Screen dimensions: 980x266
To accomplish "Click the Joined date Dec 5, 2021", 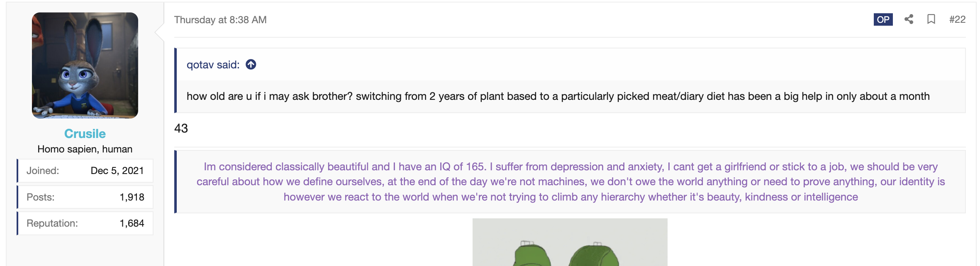I will (x=117, y=171).
